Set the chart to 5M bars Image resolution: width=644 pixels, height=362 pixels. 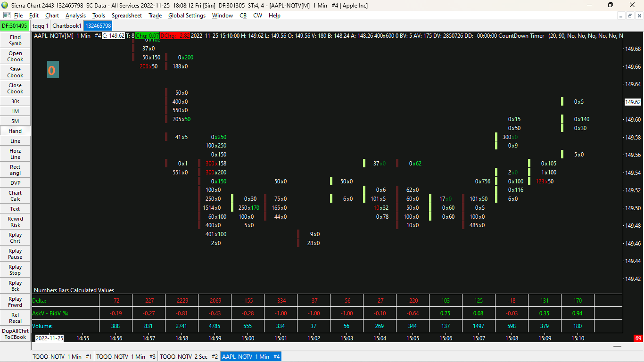click(x=15, y=121)
